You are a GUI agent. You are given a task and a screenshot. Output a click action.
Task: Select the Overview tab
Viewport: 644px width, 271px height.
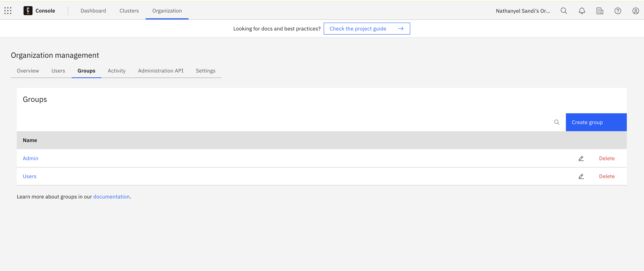tap(27, 71)
